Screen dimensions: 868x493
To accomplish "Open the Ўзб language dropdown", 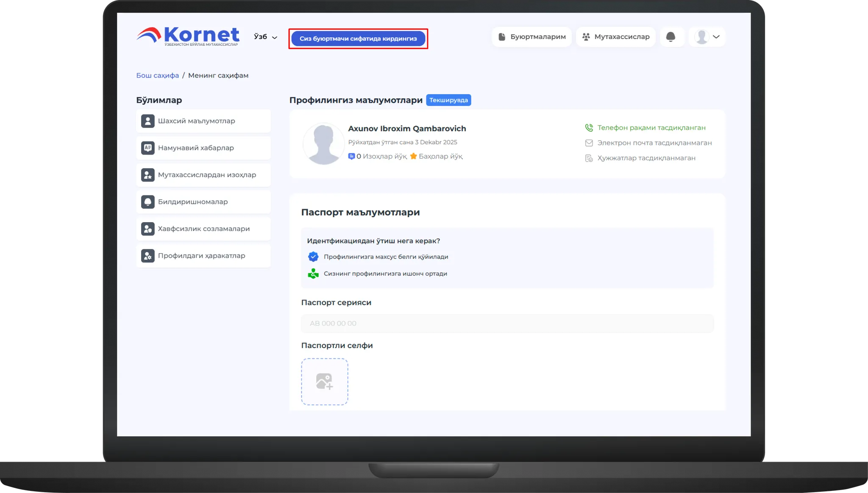I will coord(265,37).
